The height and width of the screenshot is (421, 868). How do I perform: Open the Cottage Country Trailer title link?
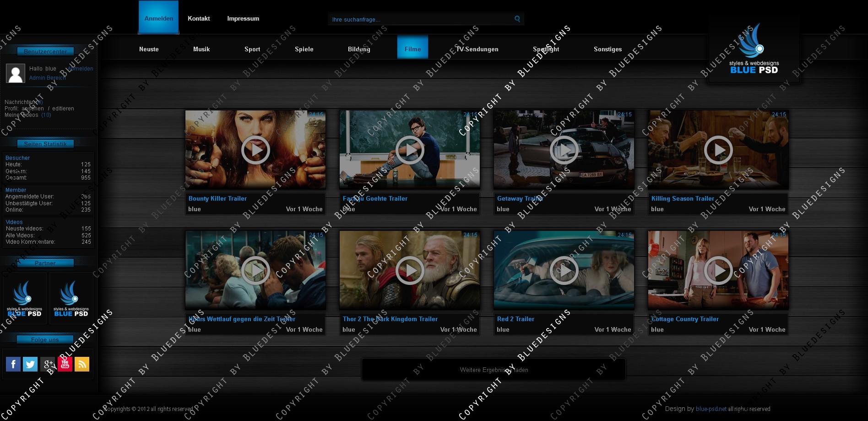(685, 319)
